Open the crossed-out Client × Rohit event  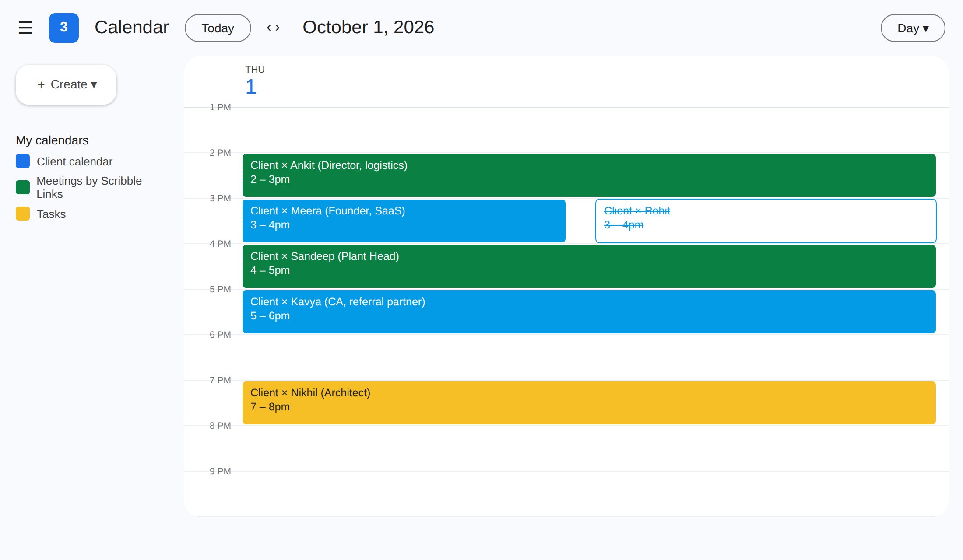[x=766, y=221]
